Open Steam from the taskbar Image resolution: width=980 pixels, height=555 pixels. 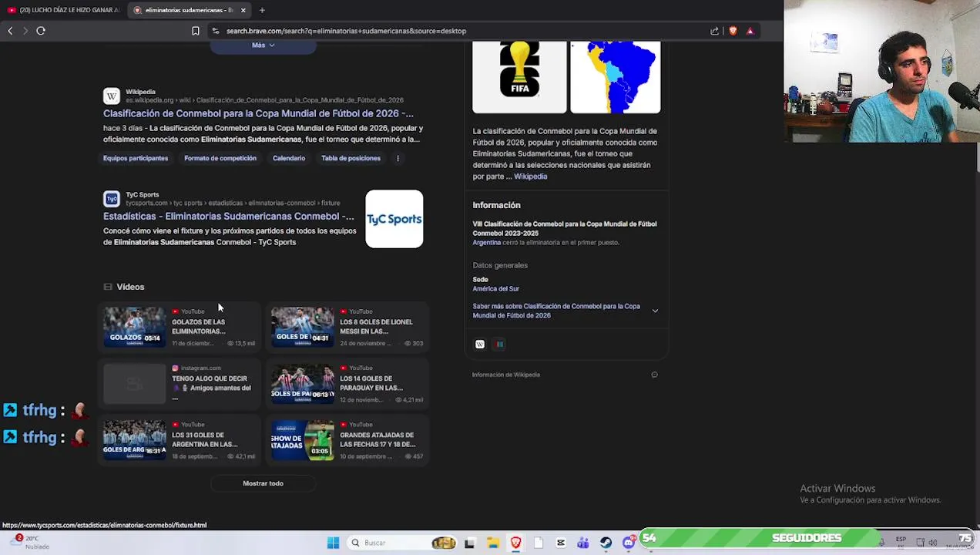(606, 543)
